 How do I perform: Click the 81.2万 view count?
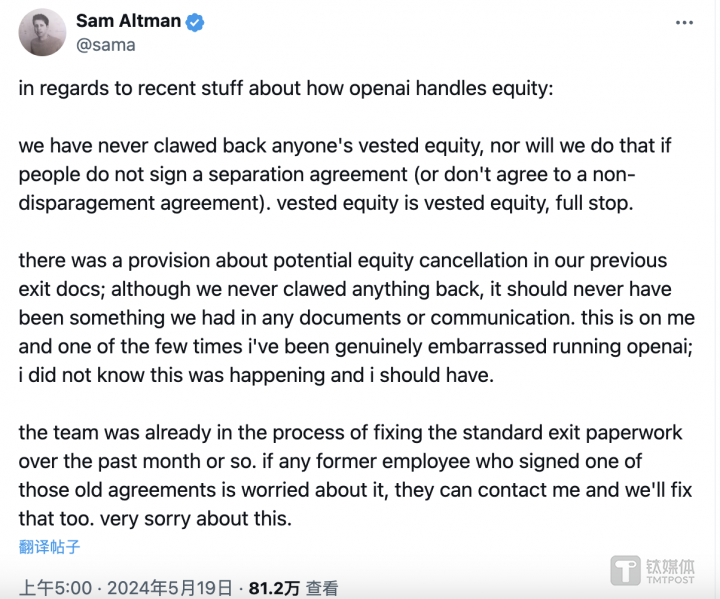[x=274, y=588]
